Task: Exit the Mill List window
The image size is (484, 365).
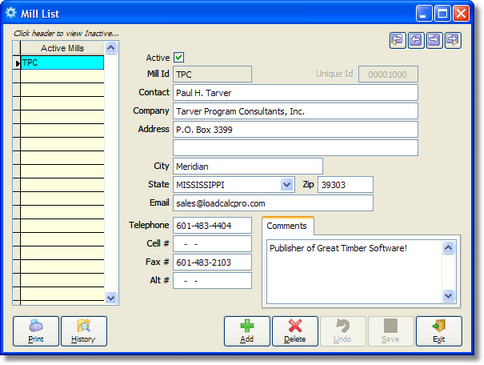Action: (439, 331)
